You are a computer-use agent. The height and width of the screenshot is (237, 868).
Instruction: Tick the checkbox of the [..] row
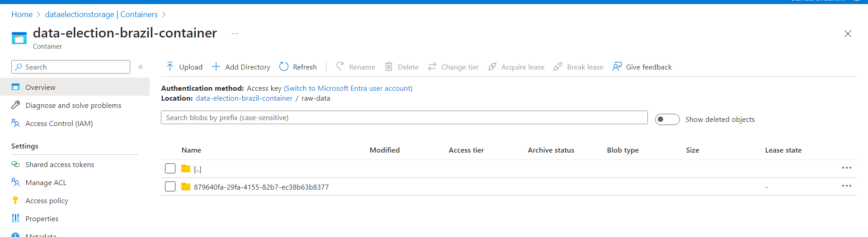tap(170, 168)
